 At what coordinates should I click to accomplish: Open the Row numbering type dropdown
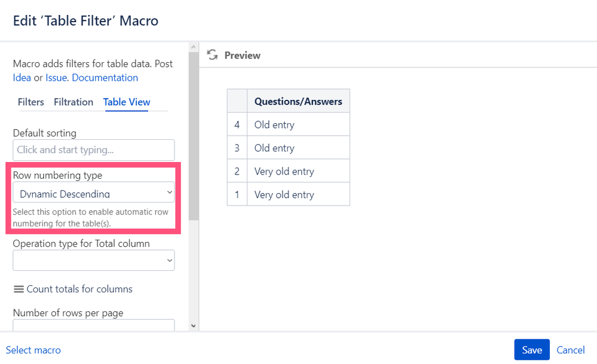click(94, 192)
